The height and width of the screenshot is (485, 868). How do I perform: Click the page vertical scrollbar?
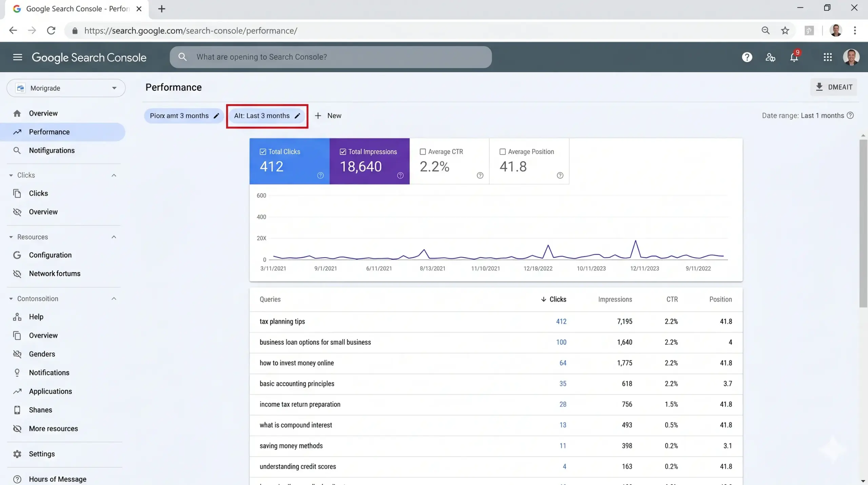click(x=863, y=223)
